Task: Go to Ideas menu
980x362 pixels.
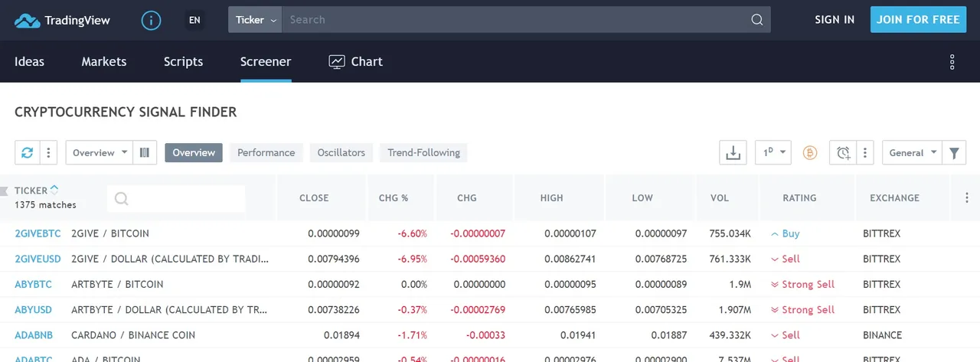Action: coord(29,62)
